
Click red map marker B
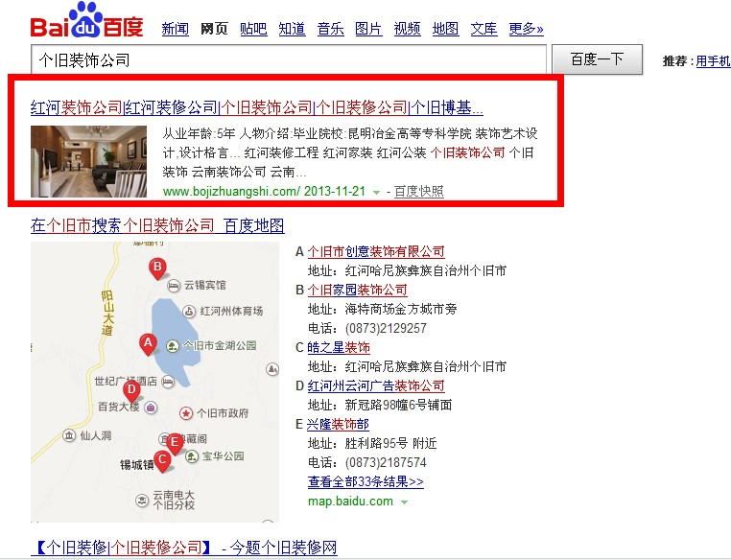coord(157,268)
